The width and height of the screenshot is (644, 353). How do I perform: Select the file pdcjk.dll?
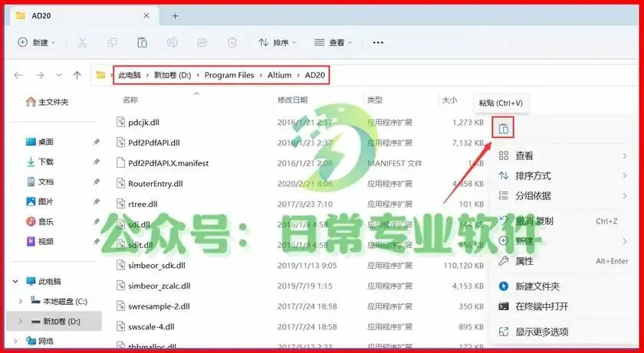143,123
